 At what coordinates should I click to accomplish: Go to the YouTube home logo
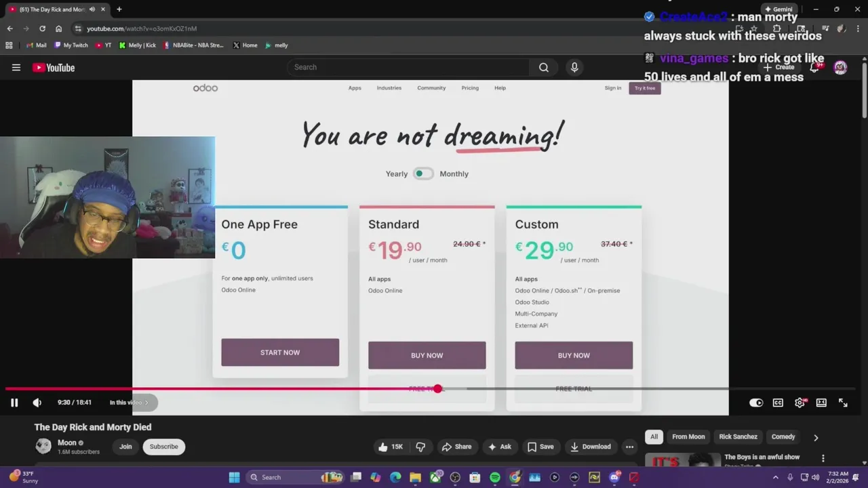(x=54, y=67)
